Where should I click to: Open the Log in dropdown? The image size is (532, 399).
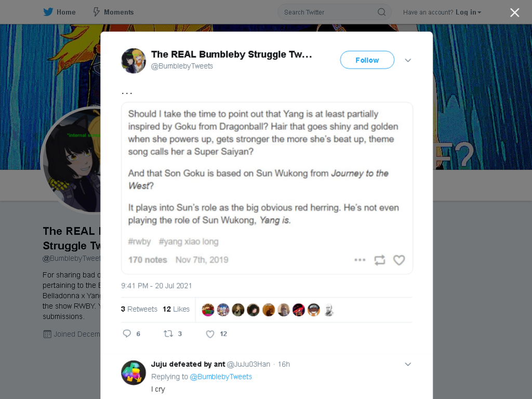pyautogui.click(x=468, y=12)
